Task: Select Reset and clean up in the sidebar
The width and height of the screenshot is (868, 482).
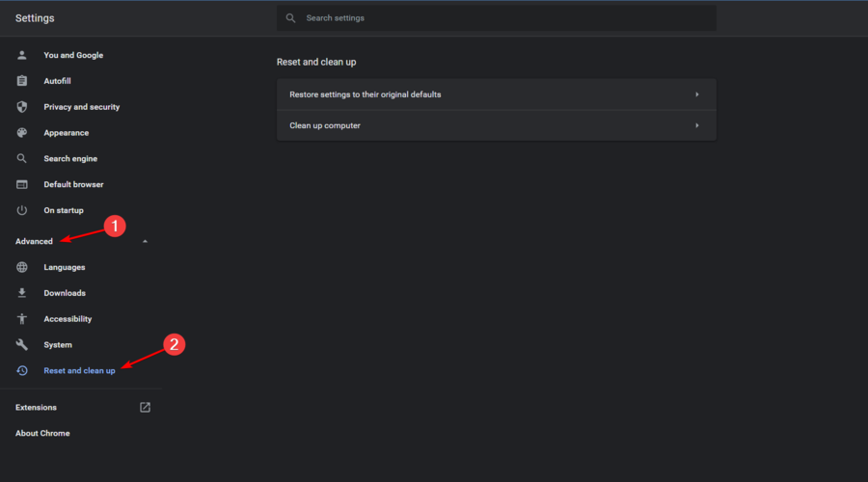Action: (79, 371)
